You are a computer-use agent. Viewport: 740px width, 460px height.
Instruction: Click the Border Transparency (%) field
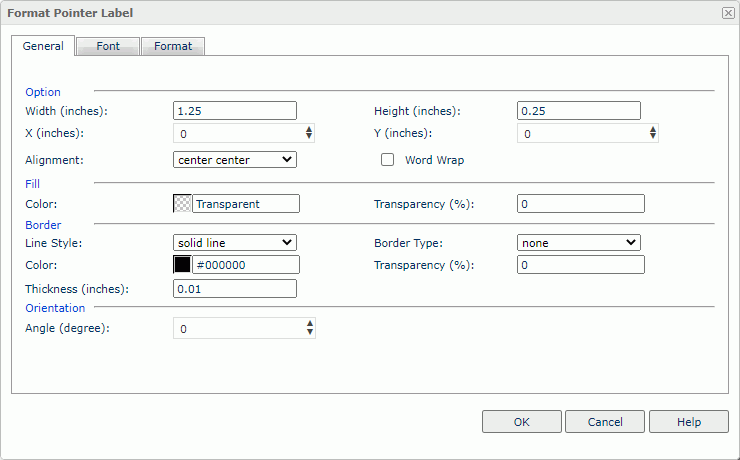[x=581, y=265]
